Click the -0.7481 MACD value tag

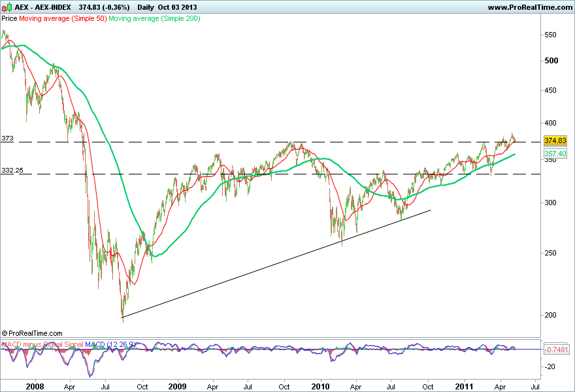pos(556,350)
